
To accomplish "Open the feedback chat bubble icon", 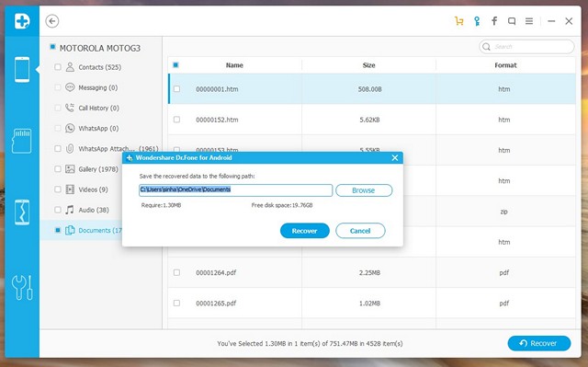I will 512,21.
